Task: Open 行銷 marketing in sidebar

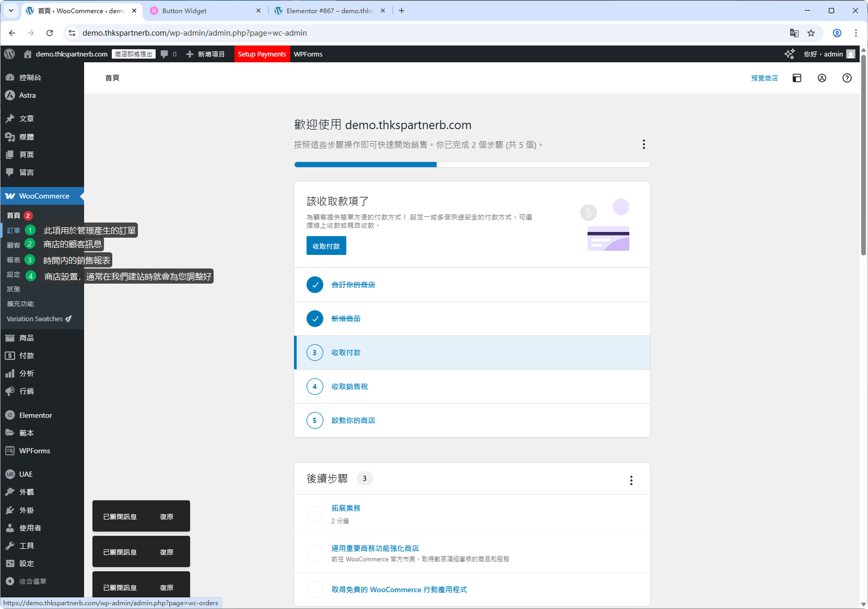Action: click(42, 392)
